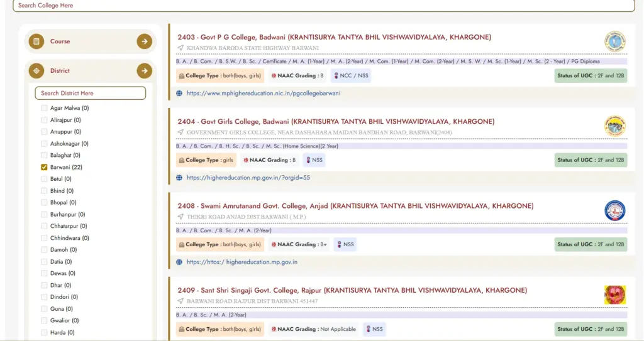Image resolution: width=644 pixels, height=341 pixels.
Task: Focus the Search District Here field
Action: (91, 93)
